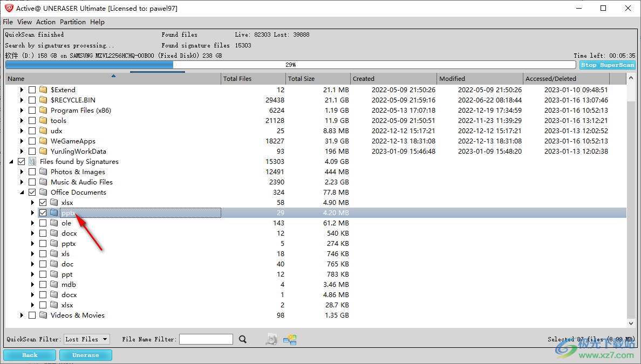This screenshot has height=364, width=641.
Task: Sort by the Modified column header
Action: pyautogui.click(x=480, y=78)
